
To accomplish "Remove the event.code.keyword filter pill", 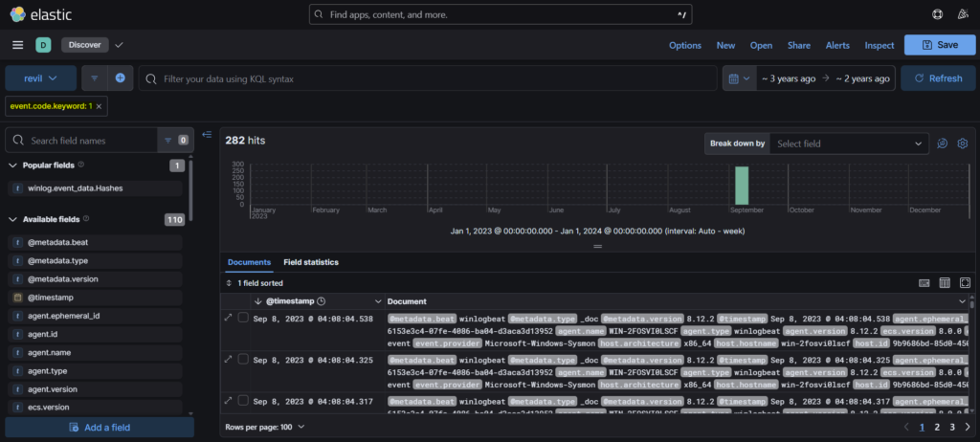I will click(x=100, y=106).
